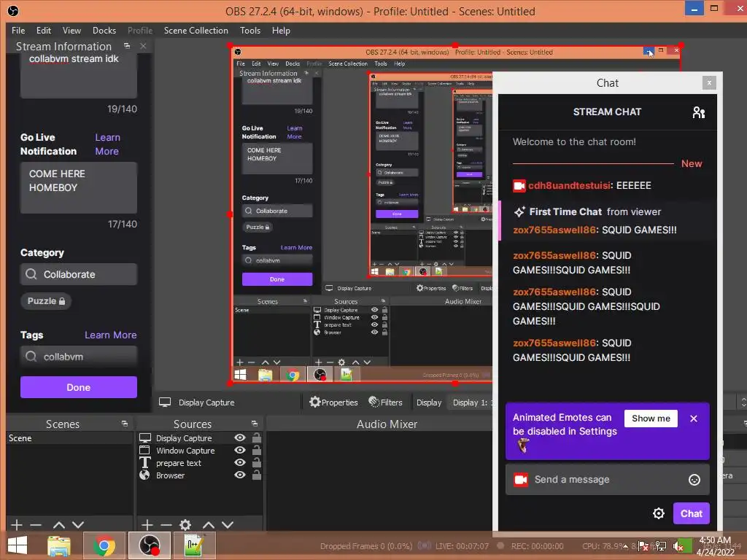Open Learn More link for Go Live Notification
The height and width of the screenshot is (560, 747).
[x=107, y=144]
